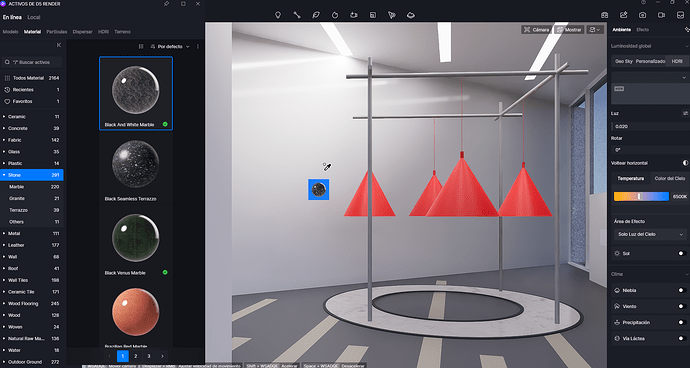The height and width of the screenshot is (368, 690).
Task: Go to page 2 of materials
Action: (136, 356)
